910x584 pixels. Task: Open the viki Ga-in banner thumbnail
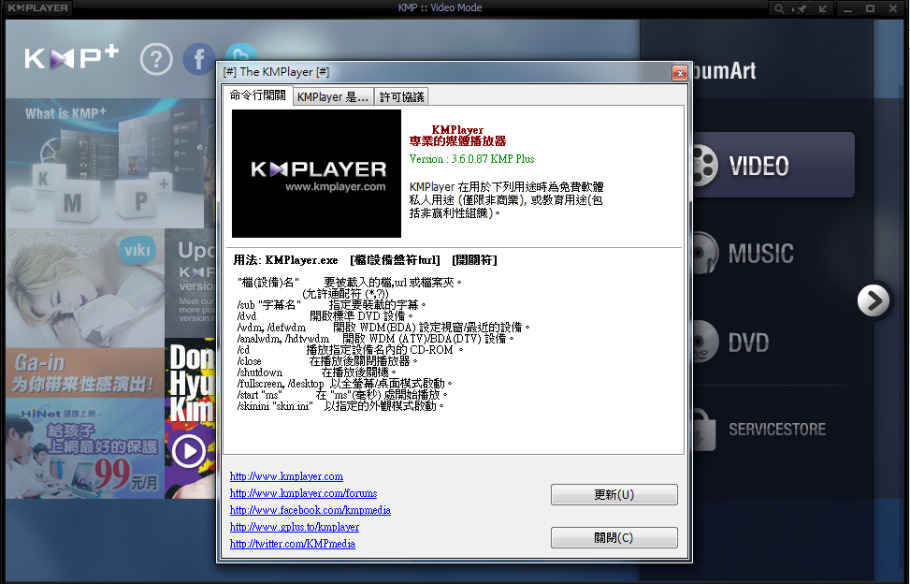(85, 313)
